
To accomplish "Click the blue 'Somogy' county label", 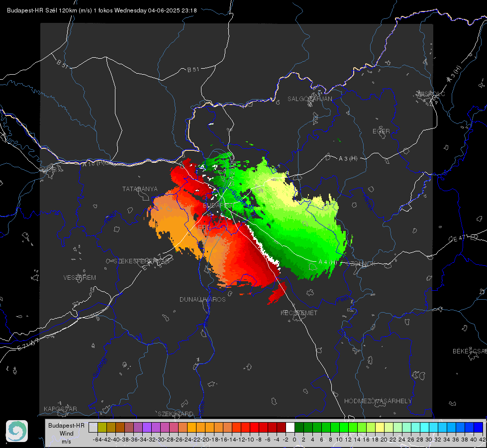I will coord(99,368).
